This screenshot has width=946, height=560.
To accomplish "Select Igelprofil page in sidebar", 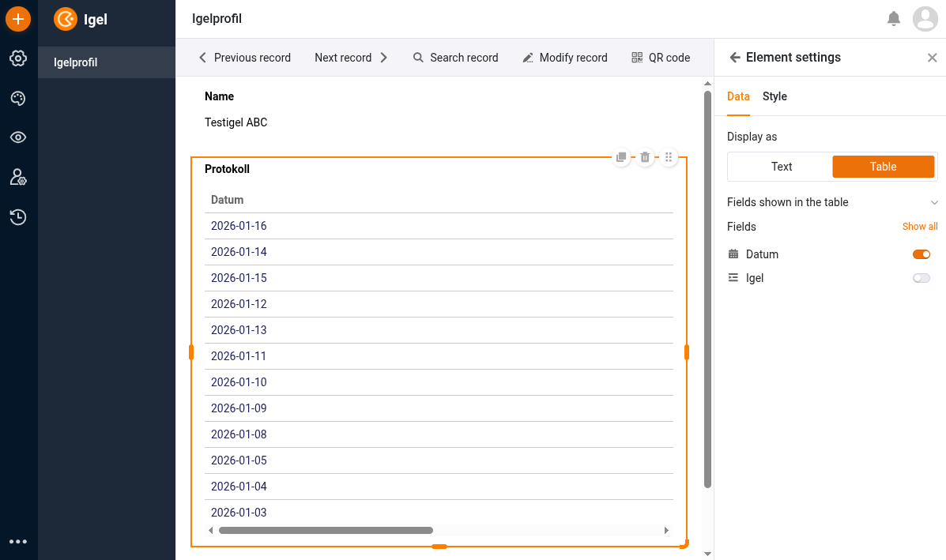I will click(76, 62).
